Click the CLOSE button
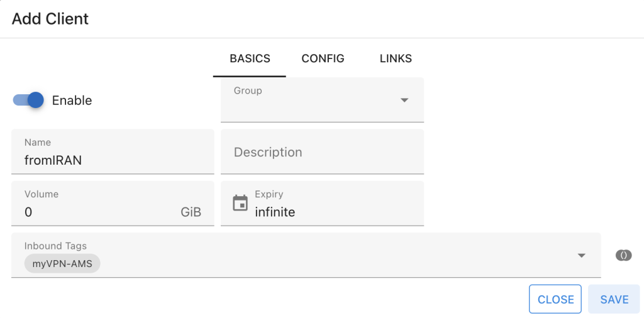Image resolution: width=644 pixels, height=318 pixels. 555,299
